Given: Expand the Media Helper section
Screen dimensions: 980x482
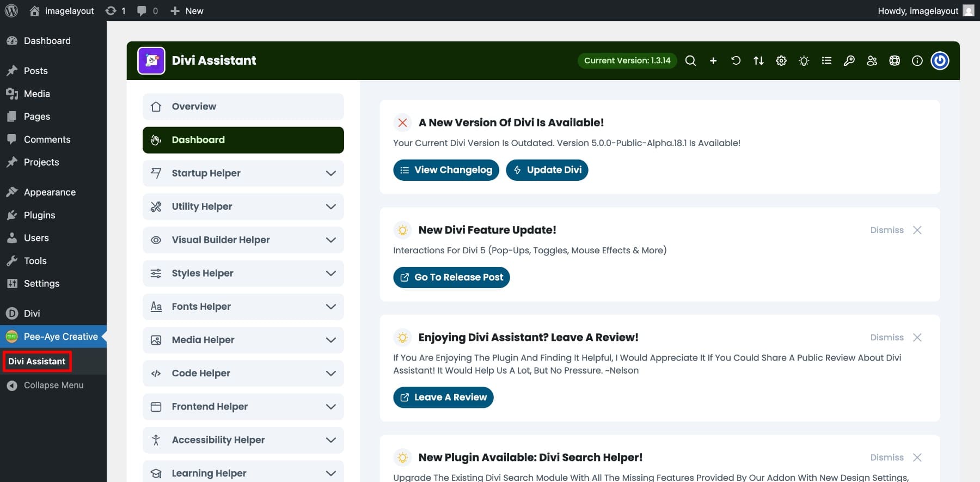Looking at the screenshot, I should 243,340.
